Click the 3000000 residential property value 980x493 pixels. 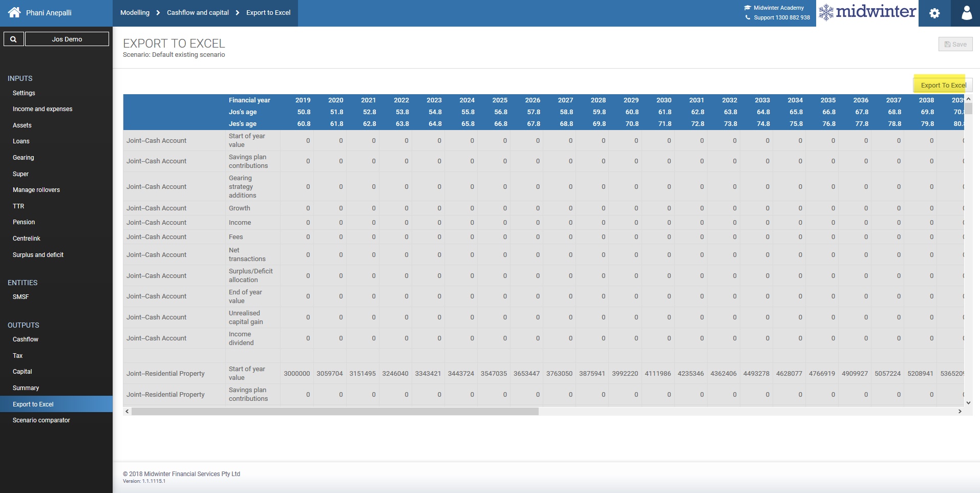pos(296,374)
